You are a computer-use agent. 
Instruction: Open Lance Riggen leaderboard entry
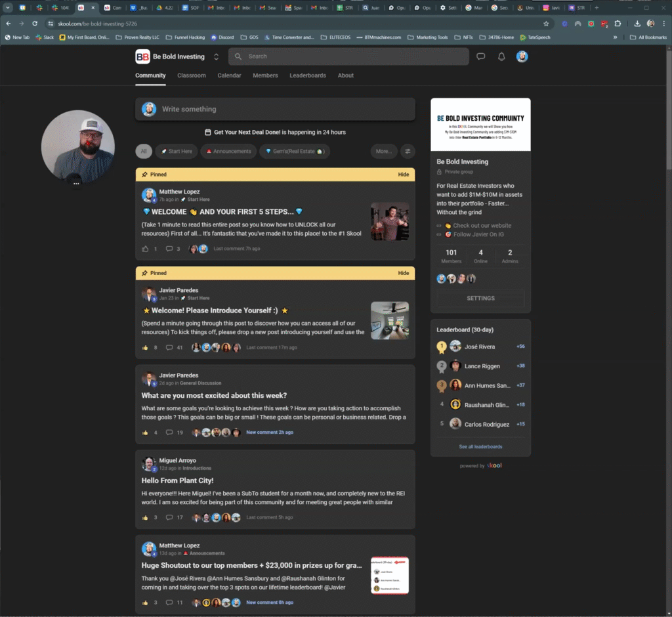pos(480,366)
